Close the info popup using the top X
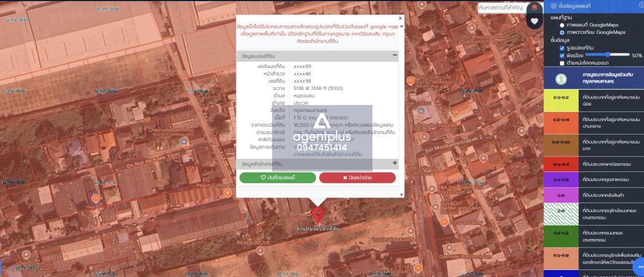 click(400, 18)
